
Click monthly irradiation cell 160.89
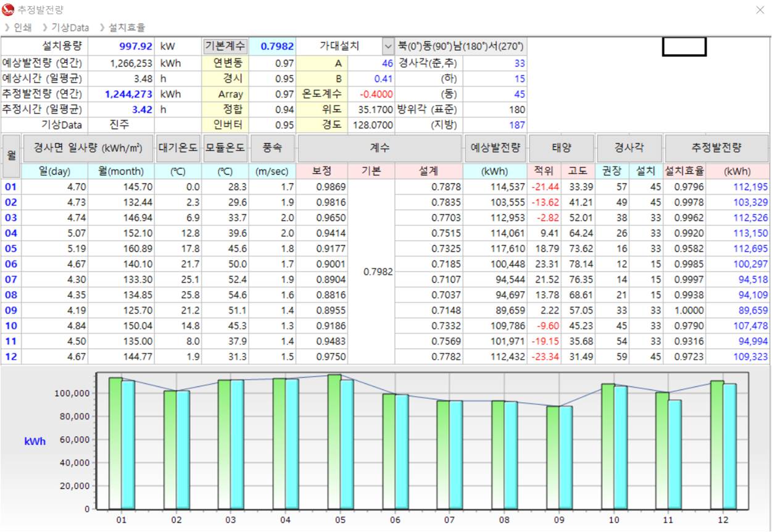[122, 249]
